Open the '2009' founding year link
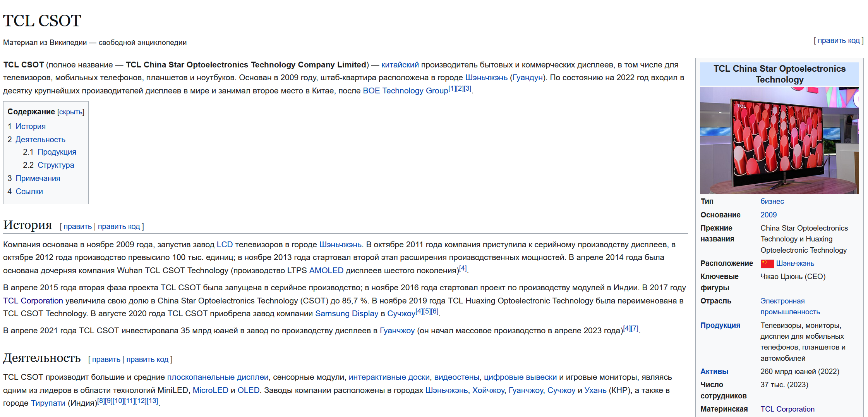Screen dimensions: 868x417 (769, 215)
